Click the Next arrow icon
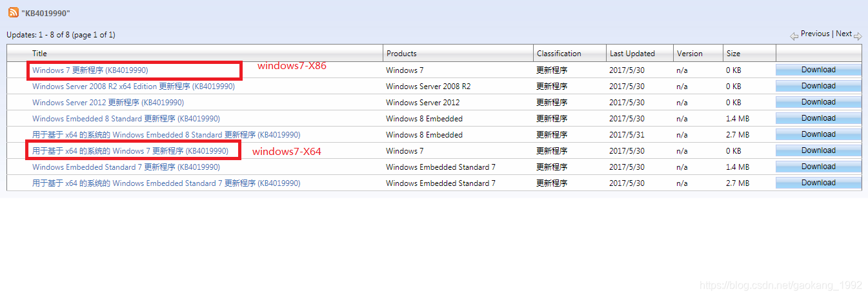 (858, 36)
